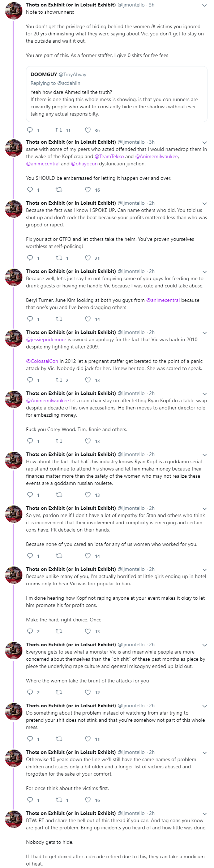
Task: Open chevron menu on 'BTW: RT and share' tweet
Action: 205,814
